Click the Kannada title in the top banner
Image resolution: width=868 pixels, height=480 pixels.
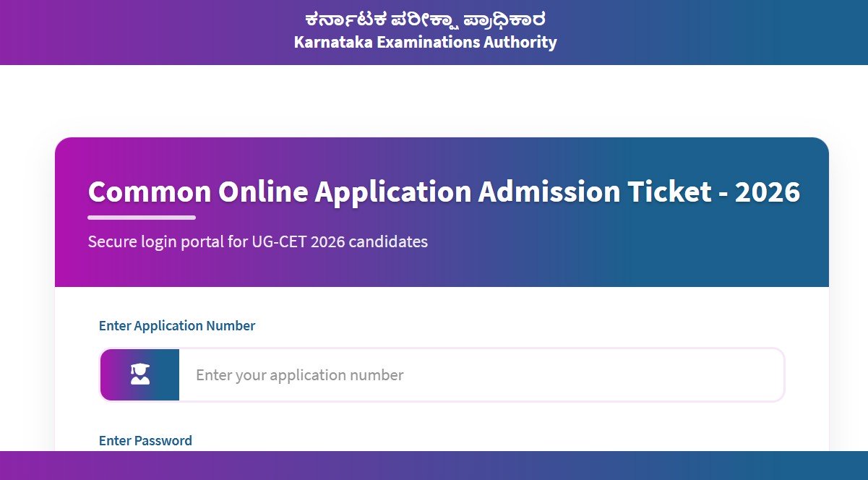pyautogui.click(x=424, y=18)
